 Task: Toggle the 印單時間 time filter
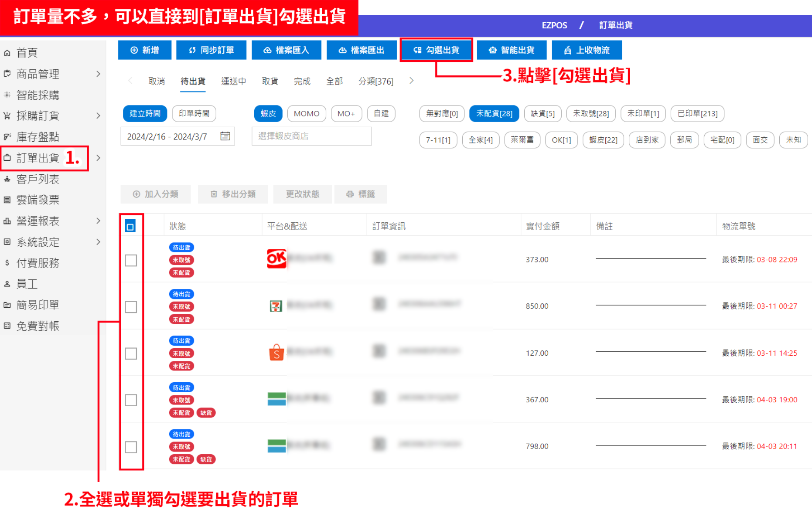(x=194, y=113)
